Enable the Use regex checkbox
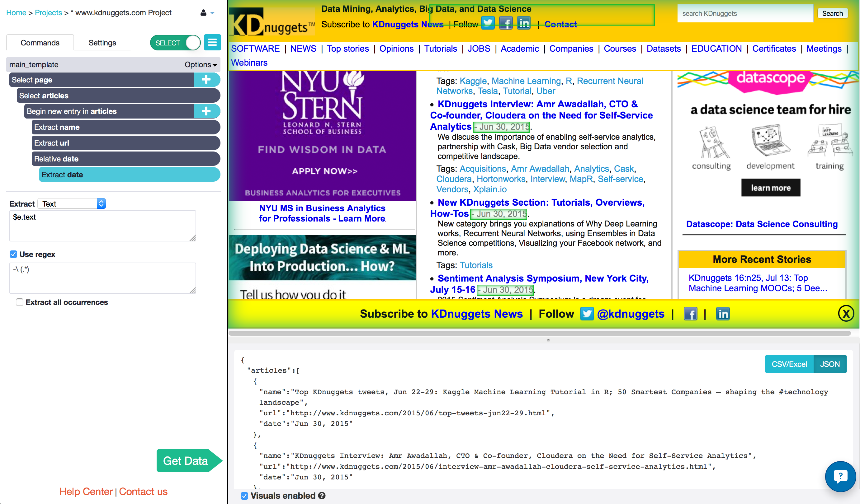 tap(13, 254)
